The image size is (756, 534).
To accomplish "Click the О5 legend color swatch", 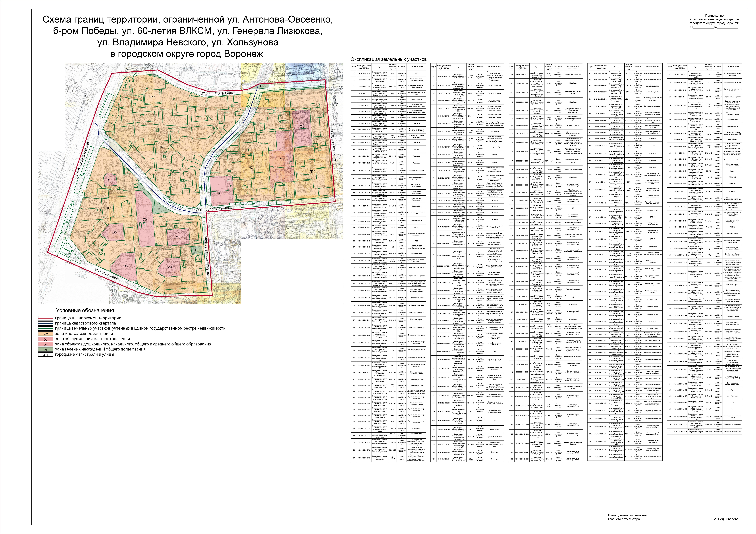I will tap(46, 344).
